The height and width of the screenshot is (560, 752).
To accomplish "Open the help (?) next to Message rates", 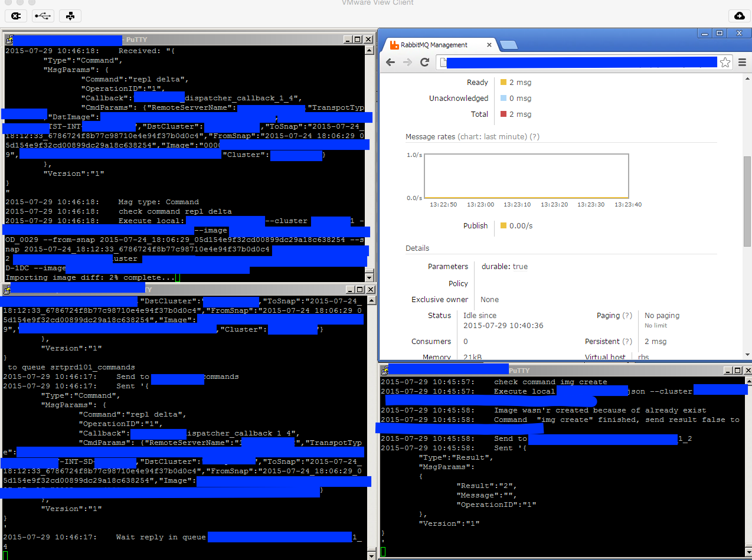I will click(534, 136).
